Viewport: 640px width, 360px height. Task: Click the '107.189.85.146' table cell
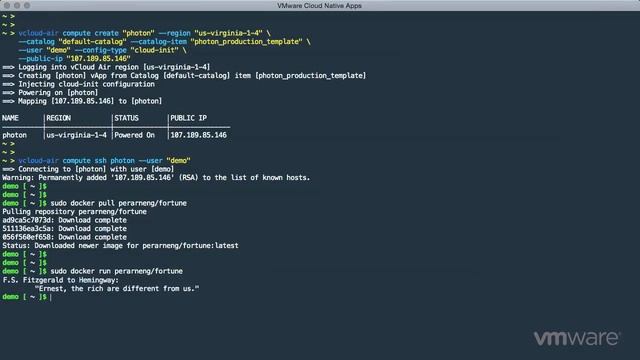click(x=198, y=135)
